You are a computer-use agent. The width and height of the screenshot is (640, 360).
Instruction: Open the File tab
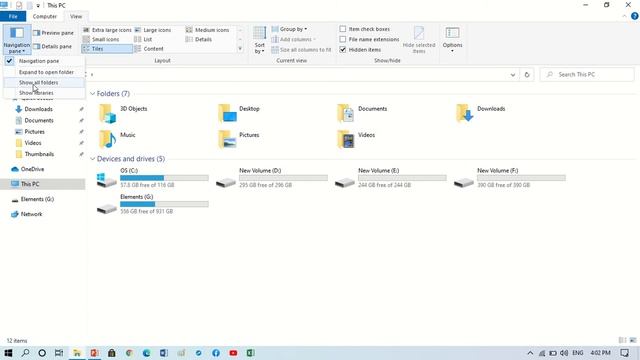point(13,16)
